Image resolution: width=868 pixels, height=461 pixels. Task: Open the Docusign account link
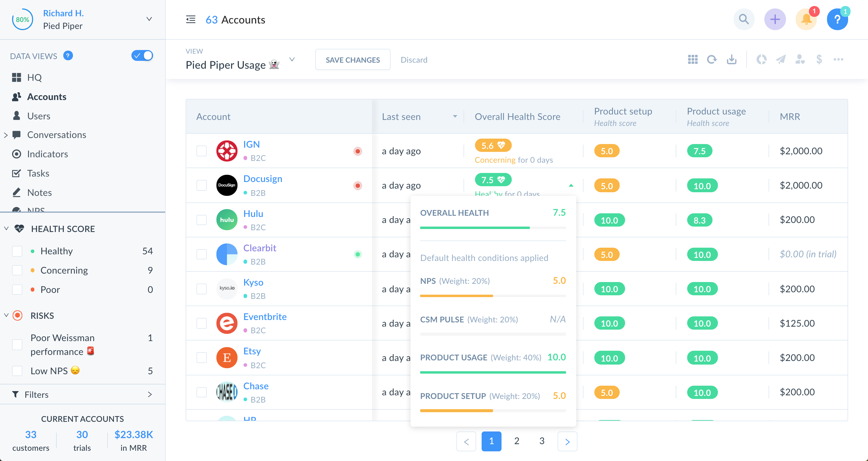click(263, 179)
